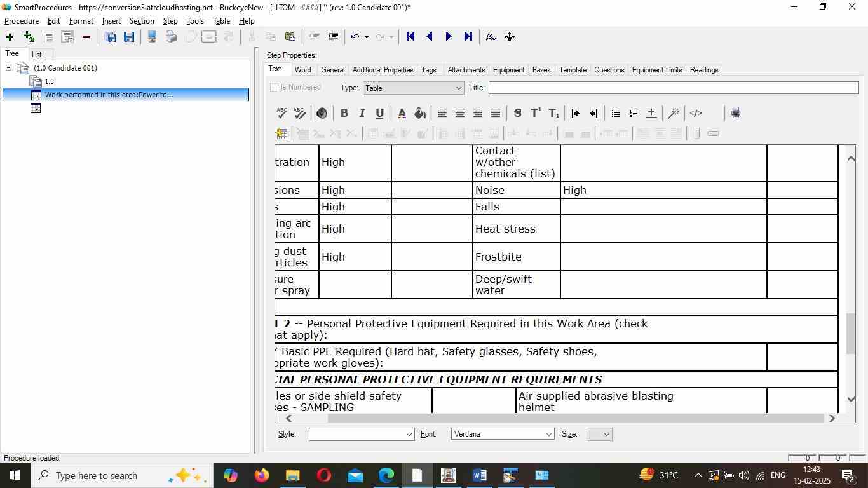The height and width of the screenshot is (488, 868).
Task: Toggle the Is Numbered checkbox
Action: click(x=275, y=87)
